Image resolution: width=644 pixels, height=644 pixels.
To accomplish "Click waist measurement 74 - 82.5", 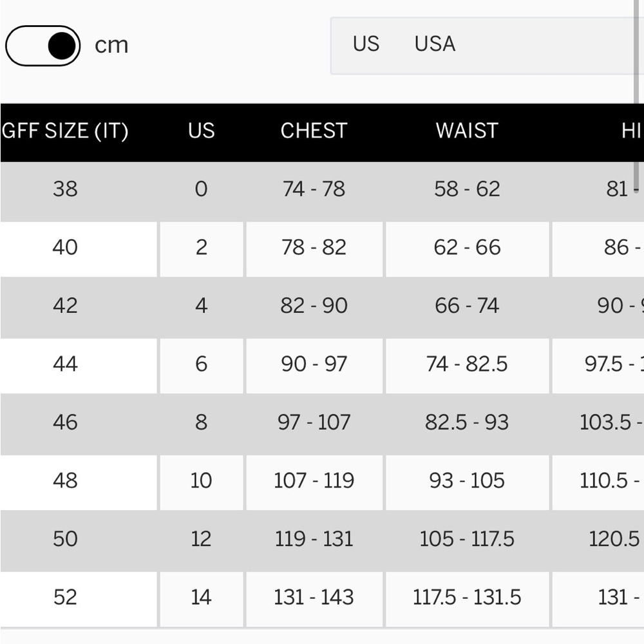I will tap(467, 365).
